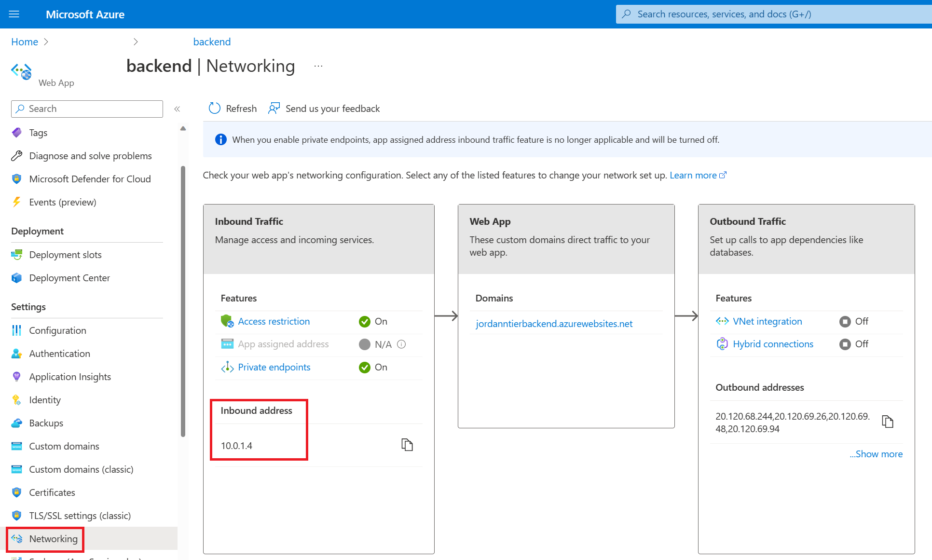Click the copy icon for inbound address

[x=407, y=444]
